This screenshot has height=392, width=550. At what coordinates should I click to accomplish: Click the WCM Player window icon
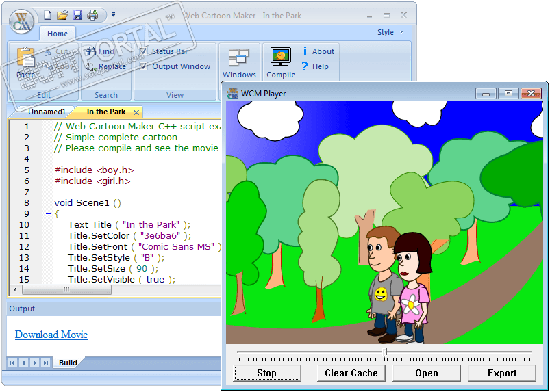pyautogui.click(x=233, y=93)
